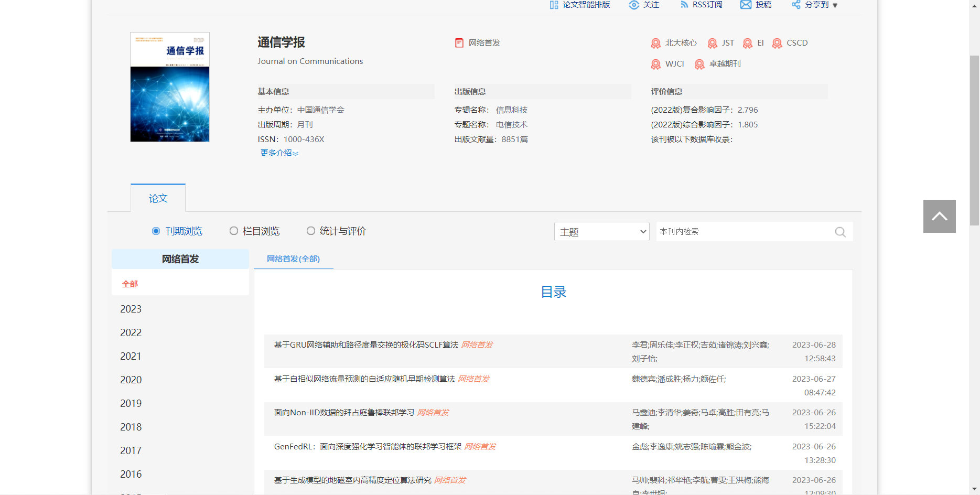Expand year 2017 in sidebar
980x495 pixels.
[131, 450]
